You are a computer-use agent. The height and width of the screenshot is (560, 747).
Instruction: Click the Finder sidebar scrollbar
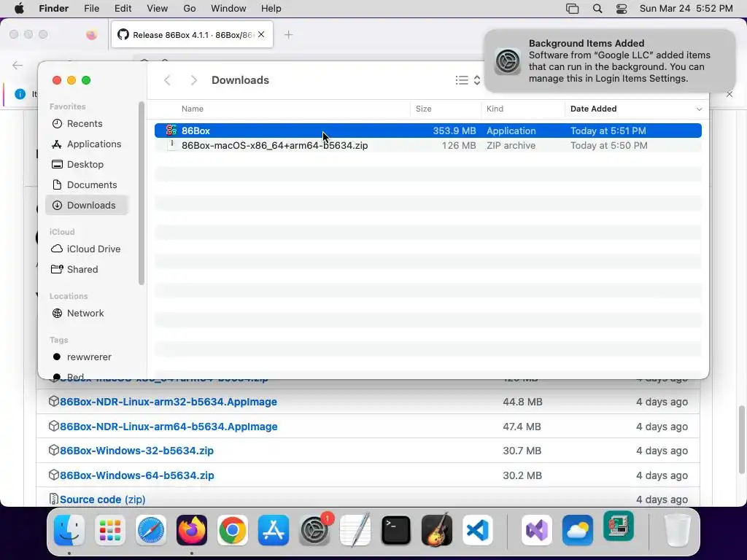(141, 192)
